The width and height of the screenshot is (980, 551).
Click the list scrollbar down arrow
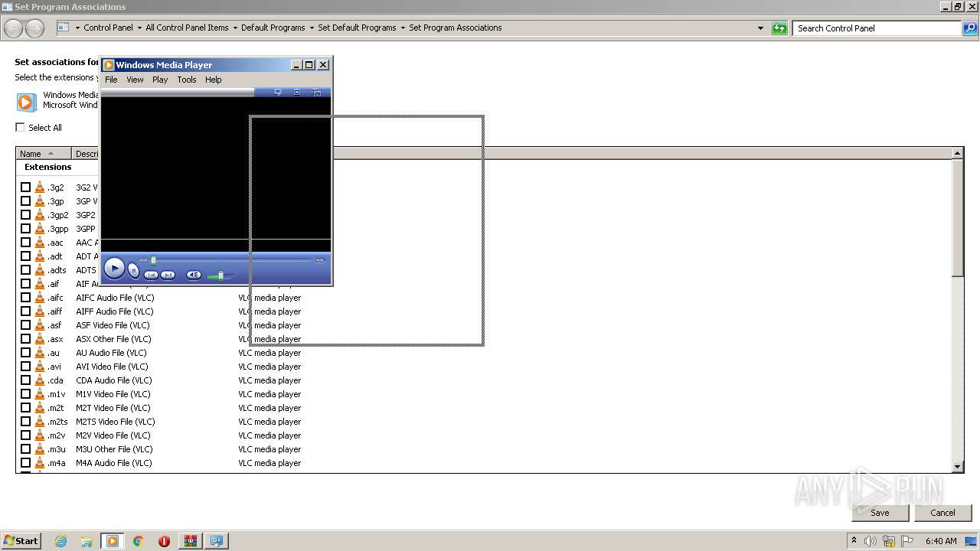pyautogui.click(x=957, y=466)
